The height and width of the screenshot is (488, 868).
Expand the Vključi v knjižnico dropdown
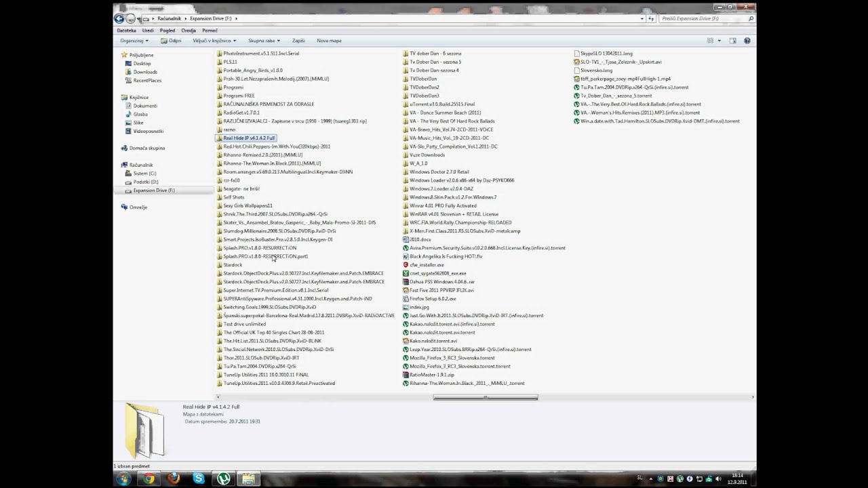click(x=214, y=41)
